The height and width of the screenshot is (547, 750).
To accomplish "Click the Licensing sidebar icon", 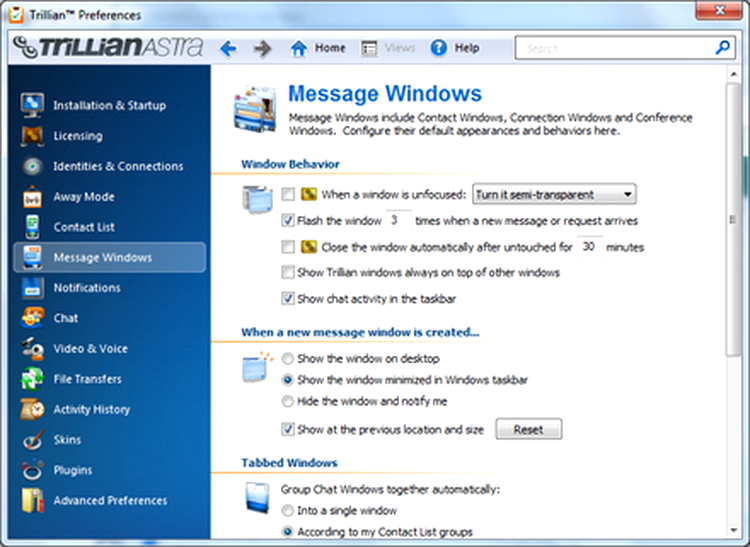I will point(32,136).
